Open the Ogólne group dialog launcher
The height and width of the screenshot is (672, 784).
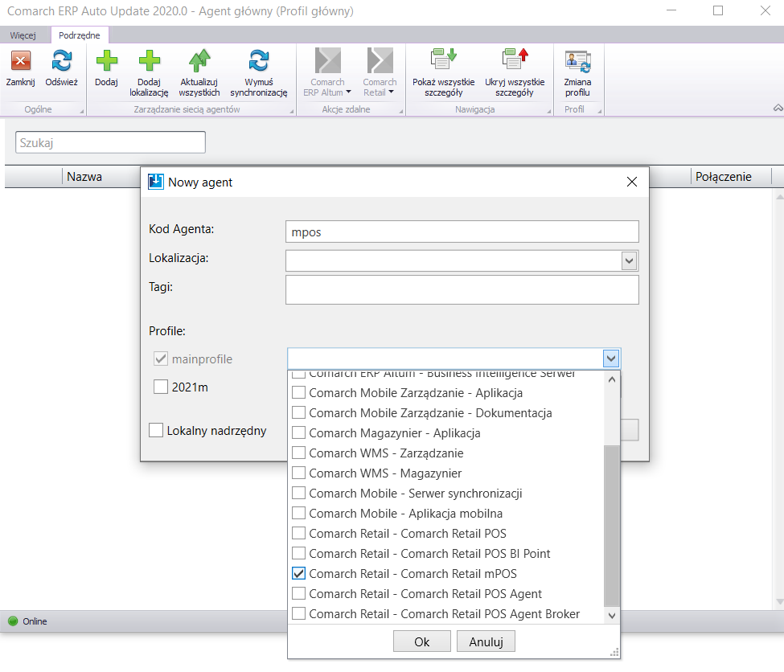[81, 112]
